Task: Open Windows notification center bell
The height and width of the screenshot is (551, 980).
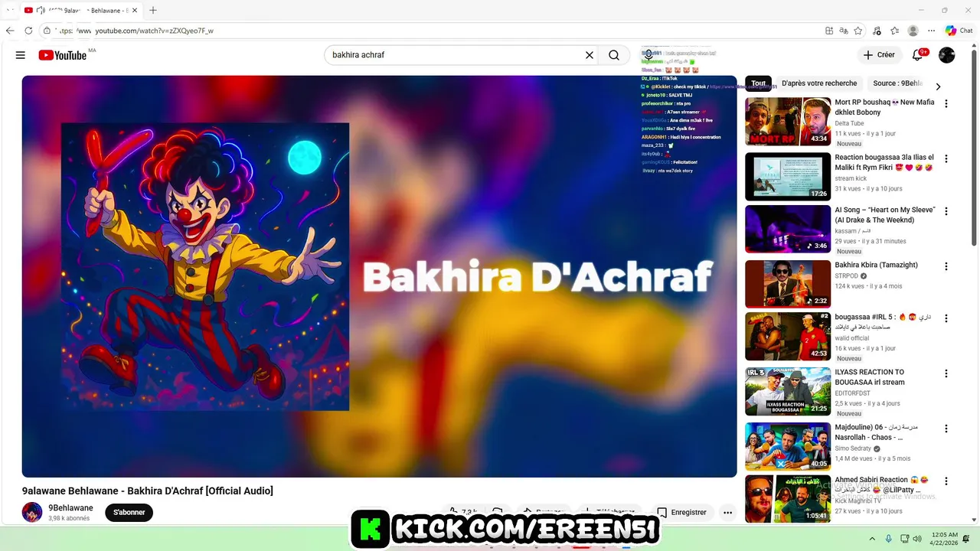Action: 966,539
